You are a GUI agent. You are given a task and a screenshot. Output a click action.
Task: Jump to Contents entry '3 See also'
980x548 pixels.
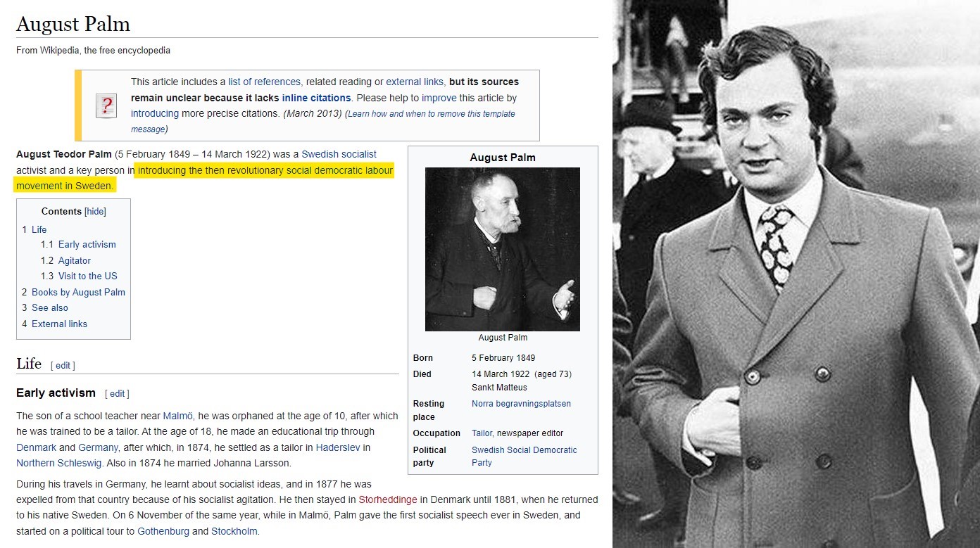click(45, 307)
